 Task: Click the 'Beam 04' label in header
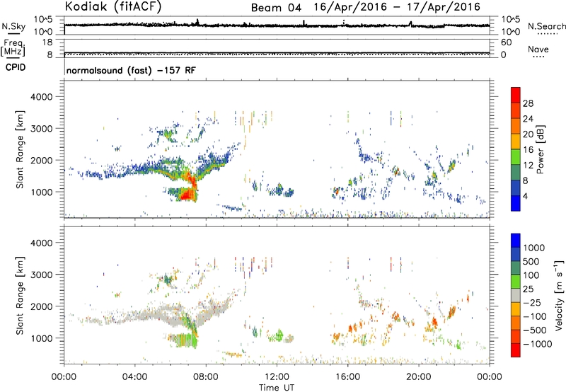click(276, 8)
